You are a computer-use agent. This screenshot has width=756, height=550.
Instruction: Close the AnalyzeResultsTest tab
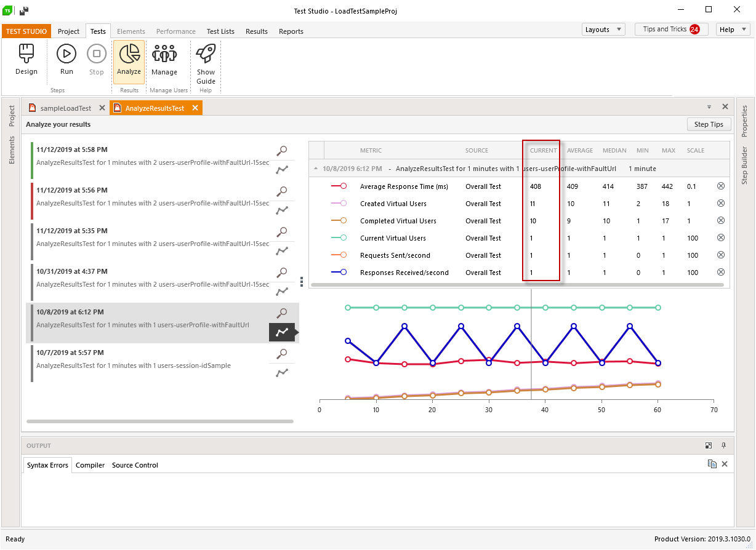tap(195, 108)
